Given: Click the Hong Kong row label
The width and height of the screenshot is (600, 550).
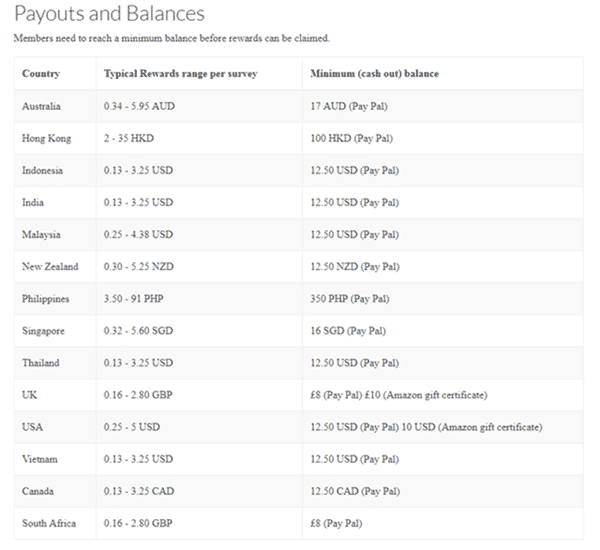Looking at the screenshot, I should 46,138.
